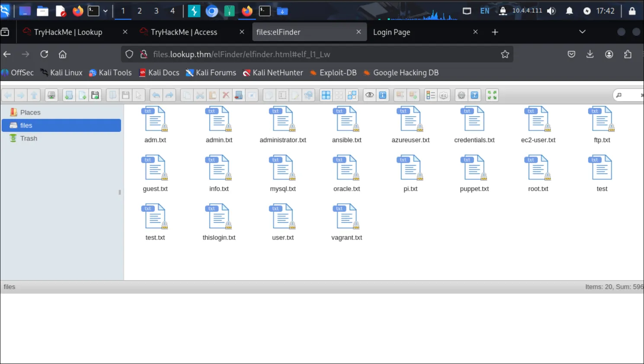Select the files volume in sidebar
Viewport: 644px width, 364px height.
click(x=61, y=125)
